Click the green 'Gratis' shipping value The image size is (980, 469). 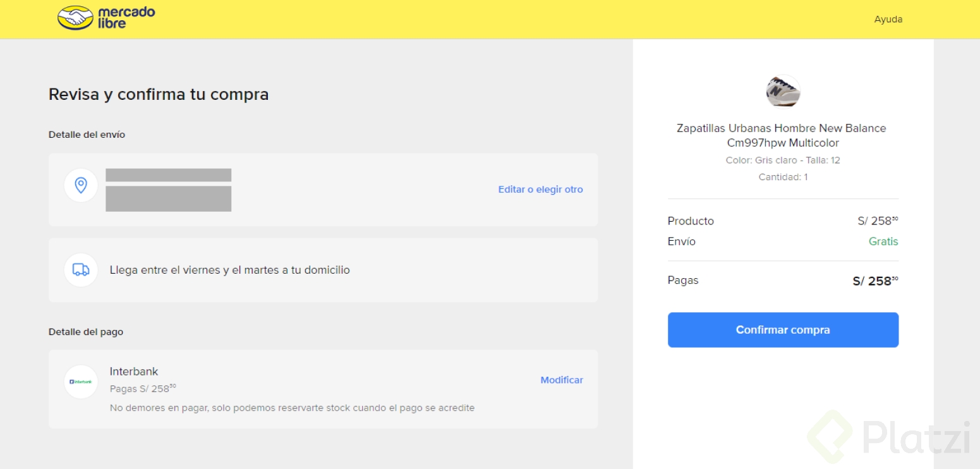point(883,241)
